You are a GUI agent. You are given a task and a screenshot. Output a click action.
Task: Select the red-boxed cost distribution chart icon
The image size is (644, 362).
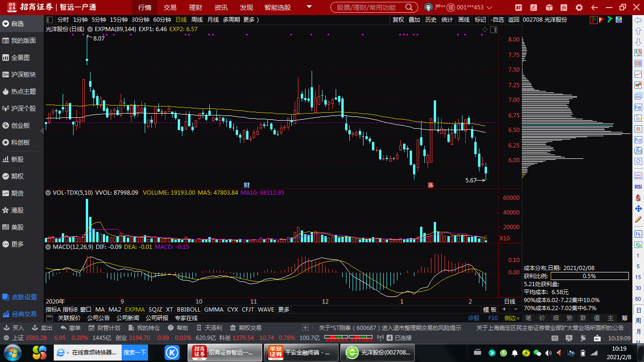coord(594,20)
